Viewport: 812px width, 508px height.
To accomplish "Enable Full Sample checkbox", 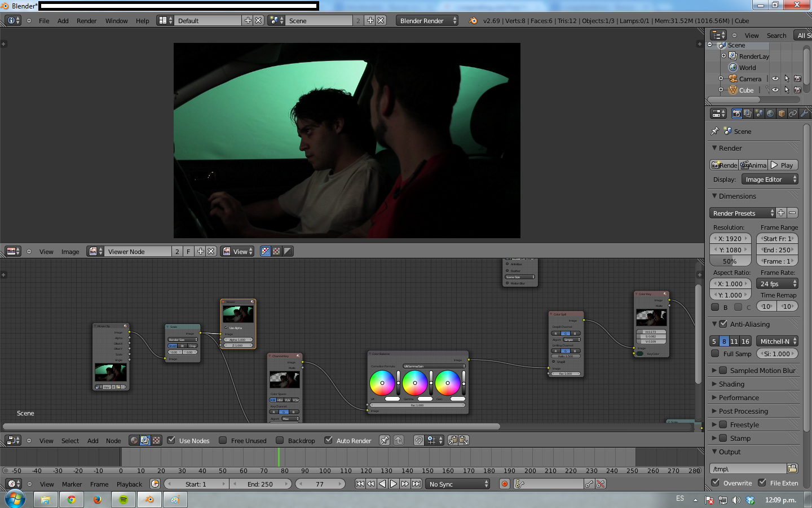I will coord(715,354).
